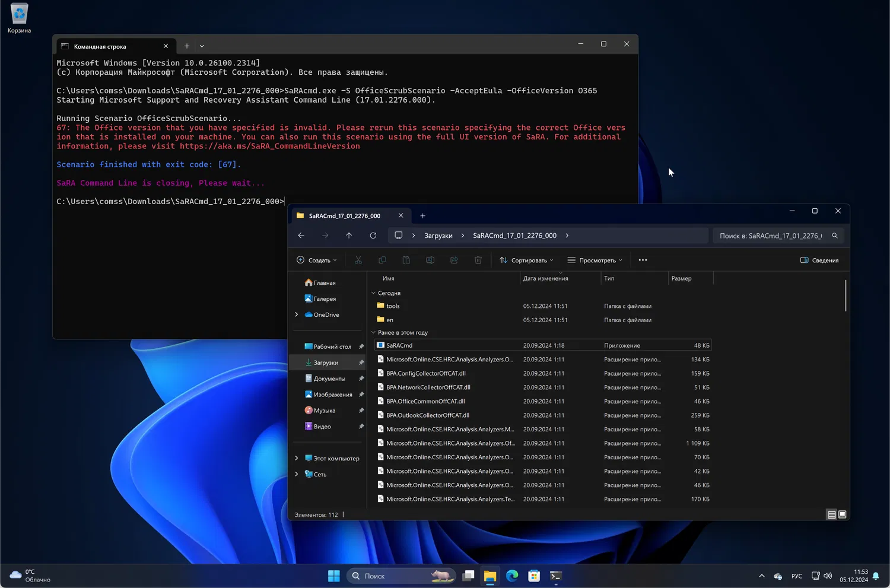
Task: Select Downloads in the navigation sidebar
Action: [x=326, y=363]
